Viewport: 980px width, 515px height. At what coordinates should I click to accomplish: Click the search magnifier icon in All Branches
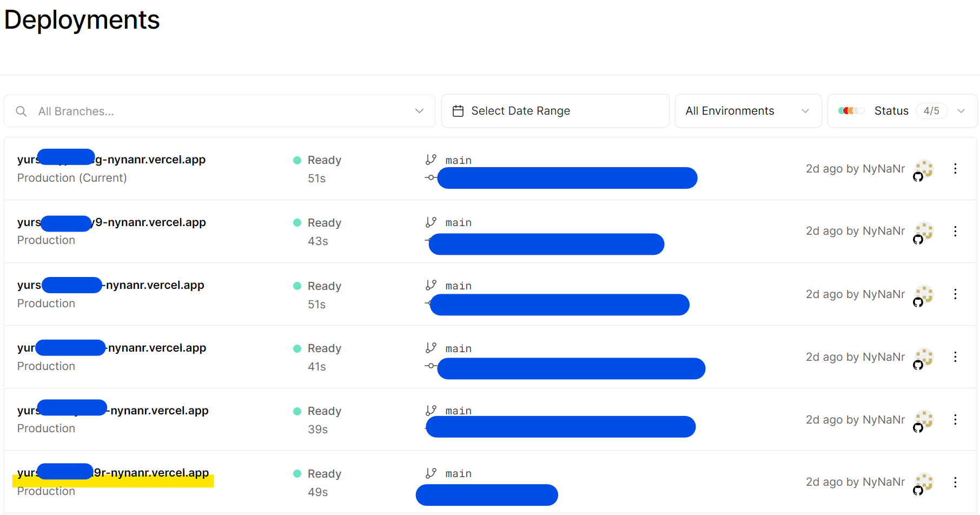point(22,111)
